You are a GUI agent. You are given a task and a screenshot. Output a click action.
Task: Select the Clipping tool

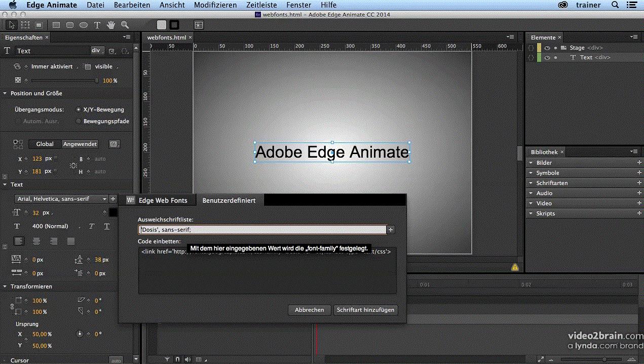tap(39, 24)
